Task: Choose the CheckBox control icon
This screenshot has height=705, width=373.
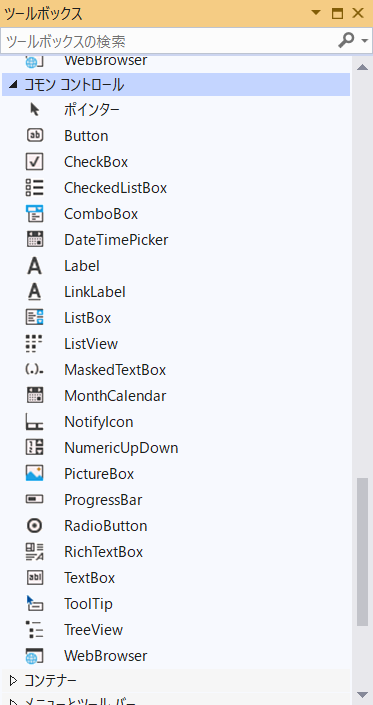Action: pos(35,161)
